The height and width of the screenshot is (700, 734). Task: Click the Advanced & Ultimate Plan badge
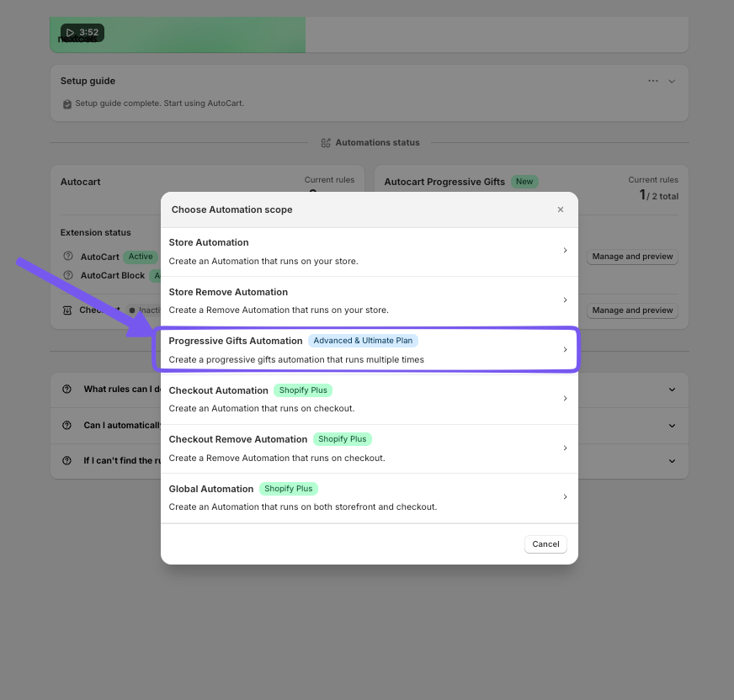pyautogui.click(x=363, y=341)
